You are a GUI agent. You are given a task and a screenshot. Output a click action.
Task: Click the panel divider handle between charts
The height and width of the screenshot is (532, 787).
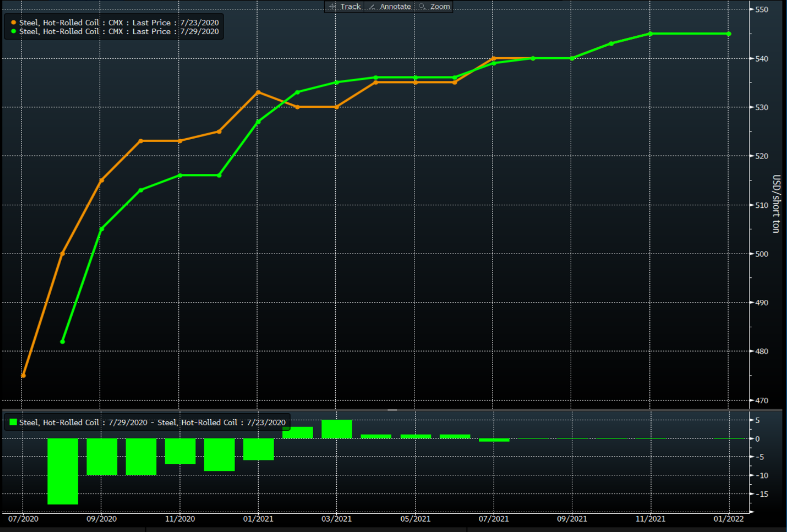point(392,410)
